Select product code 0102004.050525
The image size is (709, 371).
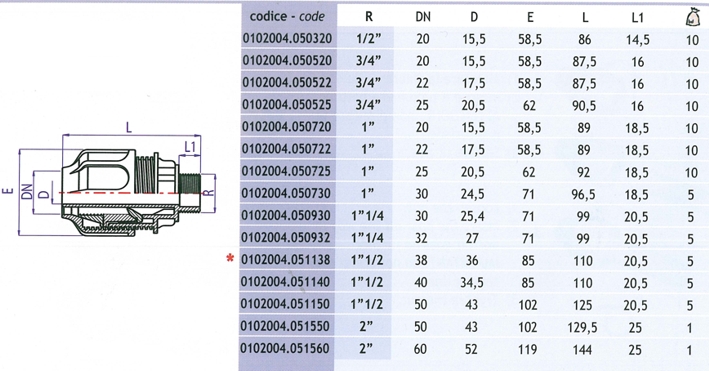coord(287,105)
